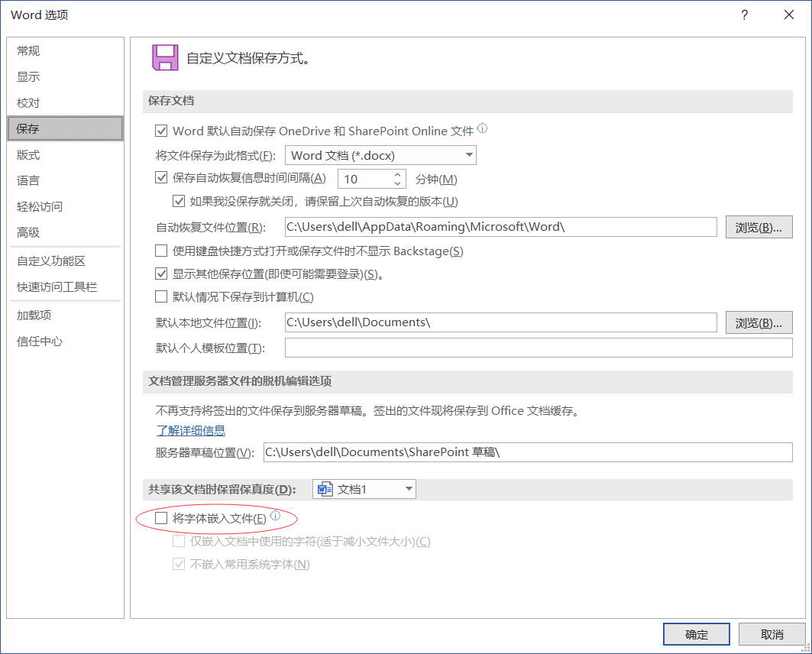Toggle 不嵌入常用系统字体 checkbox
Viewport: 812px width, 654px height.
coord(179,564)
